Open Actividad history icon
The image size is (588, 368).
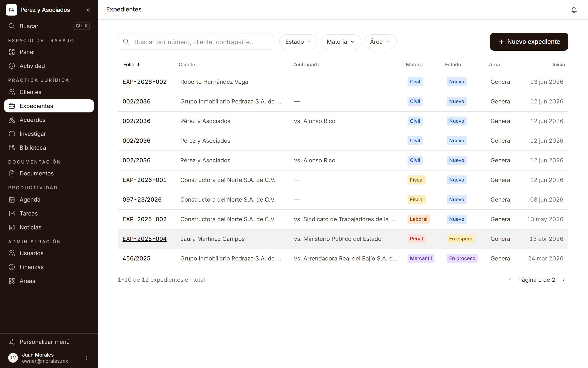coord(12,66)
